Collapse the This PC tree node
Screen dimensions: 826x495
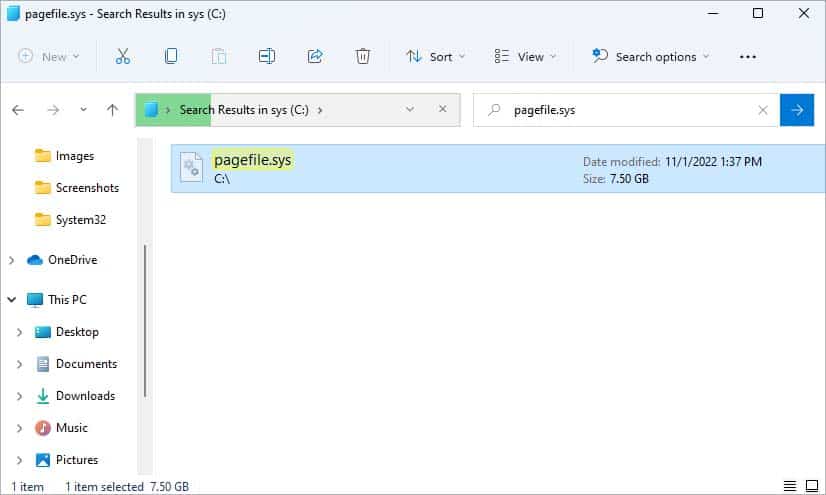(12, 300)
